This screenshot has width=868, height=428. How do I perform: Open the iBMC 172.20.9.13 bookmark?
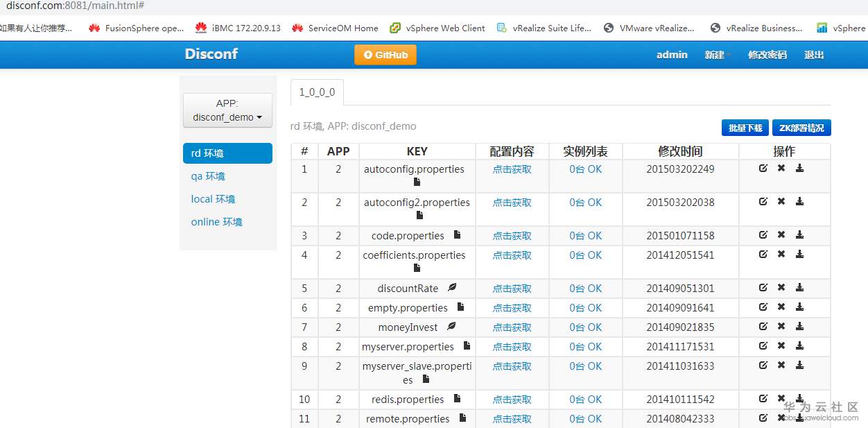pos(238,28)
